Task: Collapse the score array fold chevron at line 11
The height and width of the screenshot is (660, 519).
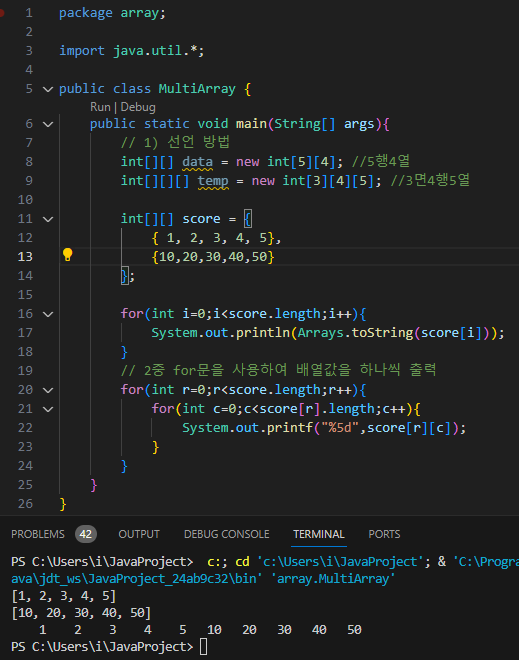Action: click(x=48, y=219)
